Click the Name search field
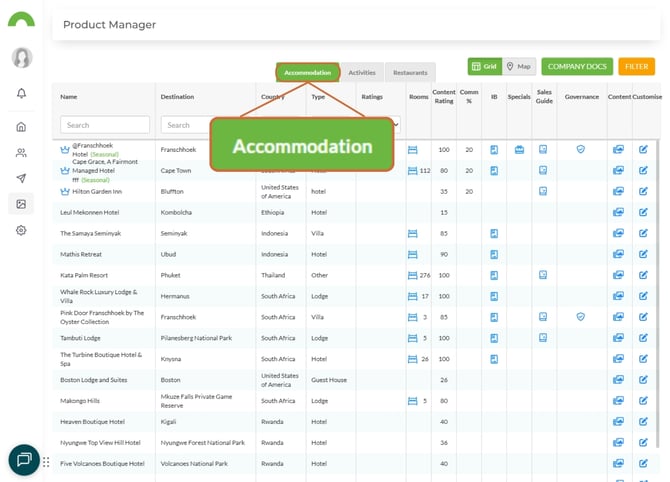The width and height of the screenshot is (670, 482). [x=105, y=125]
